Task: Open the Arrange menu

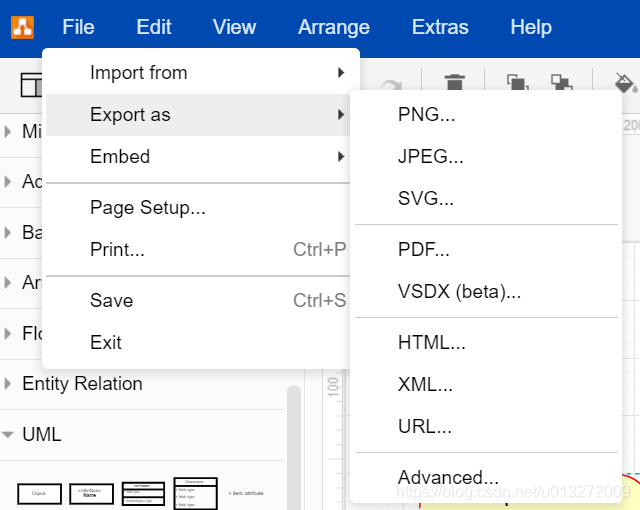Action: point(333,27)
